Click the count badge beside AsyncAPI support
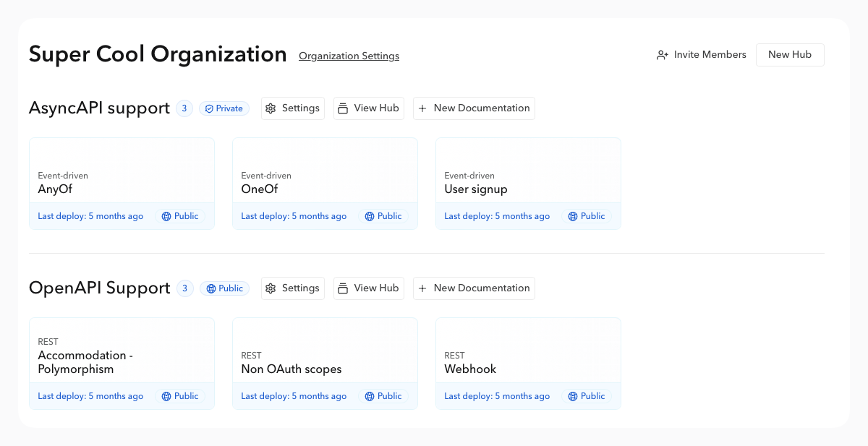868x446 pixels. pyautogui.click(x=184, y=108)
